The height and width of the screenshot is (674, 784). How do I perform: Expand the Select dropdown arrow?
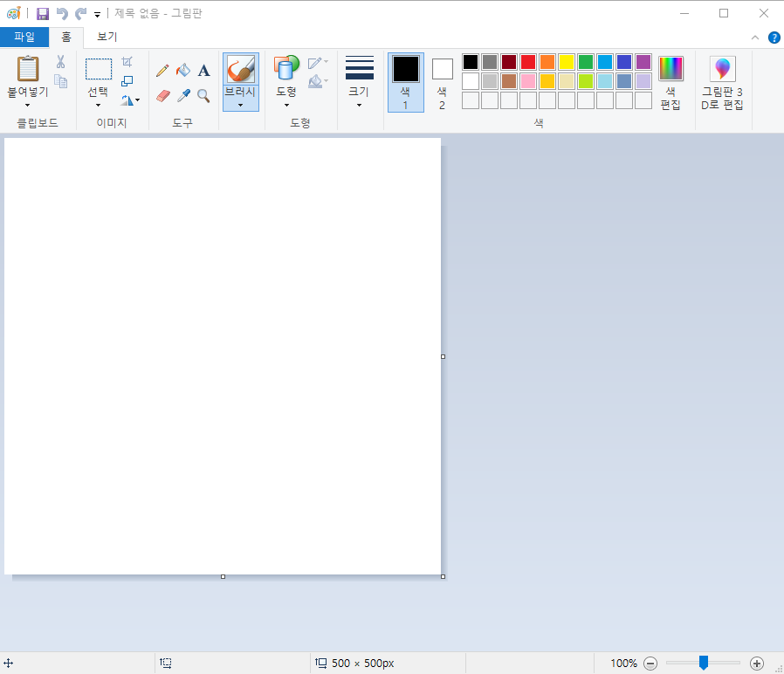click(98, 105)
